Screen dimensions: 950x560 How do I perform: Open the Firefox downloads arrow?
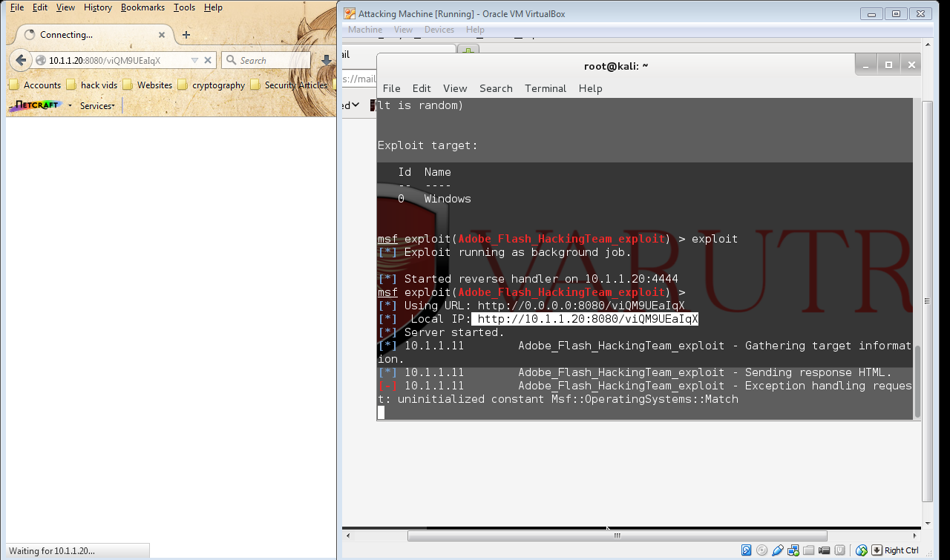click(x=327, y=60)
